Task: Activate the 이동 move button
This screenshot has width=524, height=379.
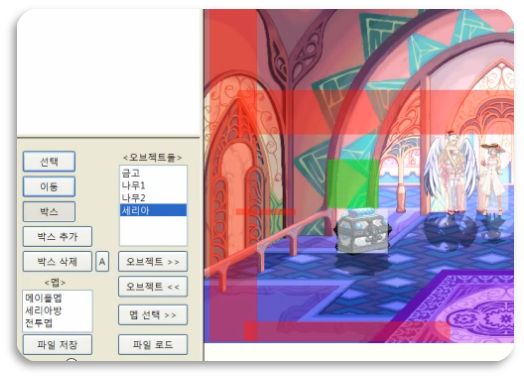Action: tap(49, 186)
